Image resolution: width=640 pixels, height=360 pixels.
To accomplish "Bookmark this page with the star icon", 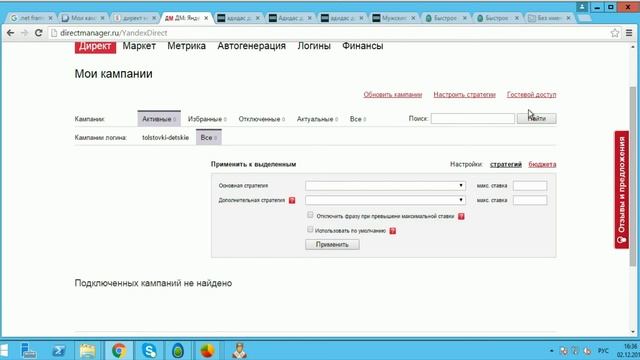I will click(x=615, y=33).
